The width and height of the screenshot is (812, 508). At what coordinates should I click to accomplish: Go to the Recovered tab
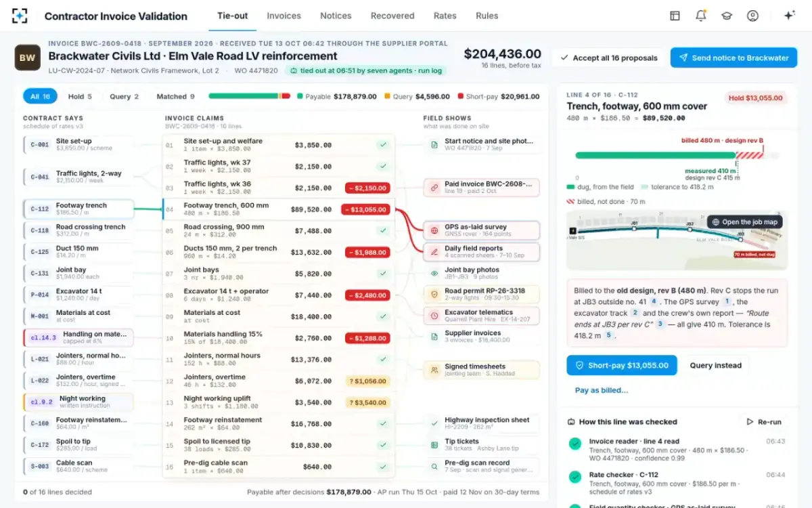392,16
